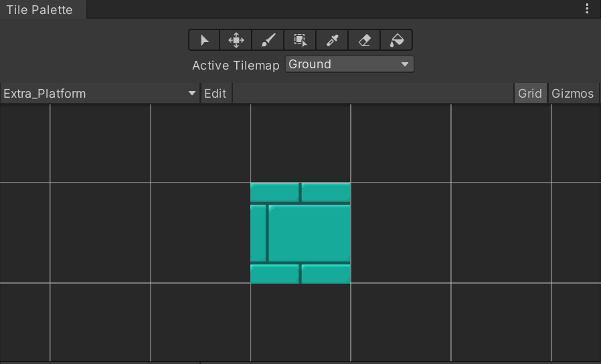The width and height of the screenshot is (601, 364).
Task: Click the empty cell directly below teal tile
Action: click(x=300, y=321)
